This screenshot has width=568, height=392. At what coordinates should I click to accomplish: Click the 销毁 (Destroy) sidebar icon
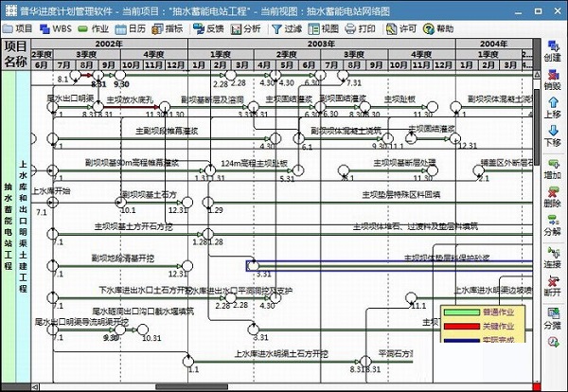click(553, 75)
